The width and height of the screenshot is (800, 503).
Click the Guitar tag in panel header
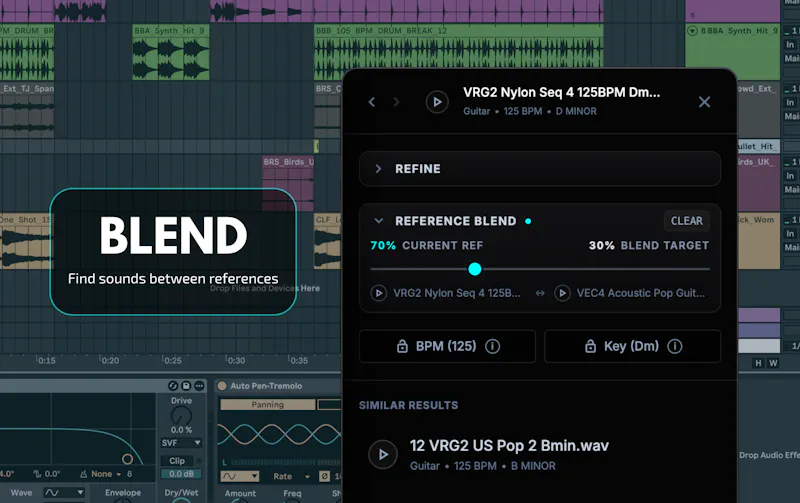477,111
